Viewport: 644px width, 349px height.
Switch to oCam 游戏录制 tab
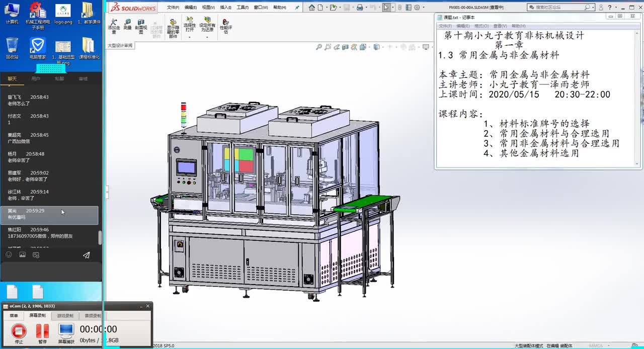pyautogui.click(x=65, y=316)
